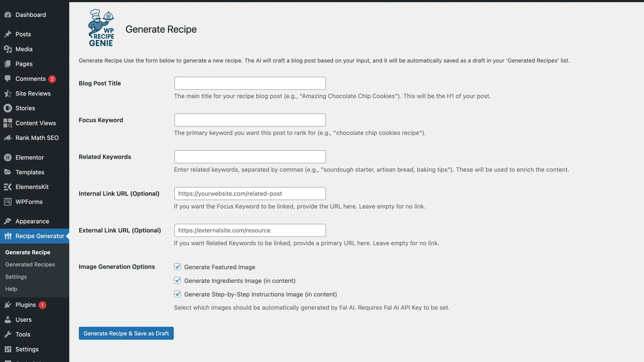Uncheck Generate Featured Image

point(177,267)
